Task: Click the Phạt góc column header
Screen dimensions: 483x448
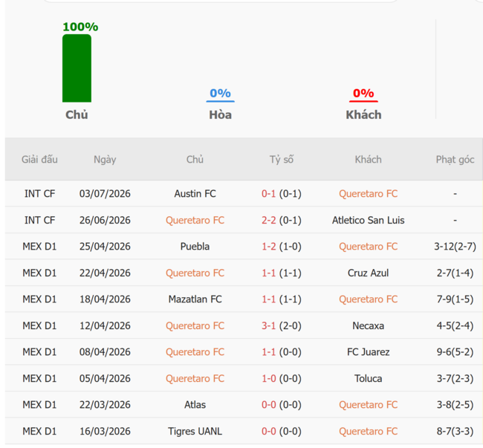Action: (x=455, y=160)
